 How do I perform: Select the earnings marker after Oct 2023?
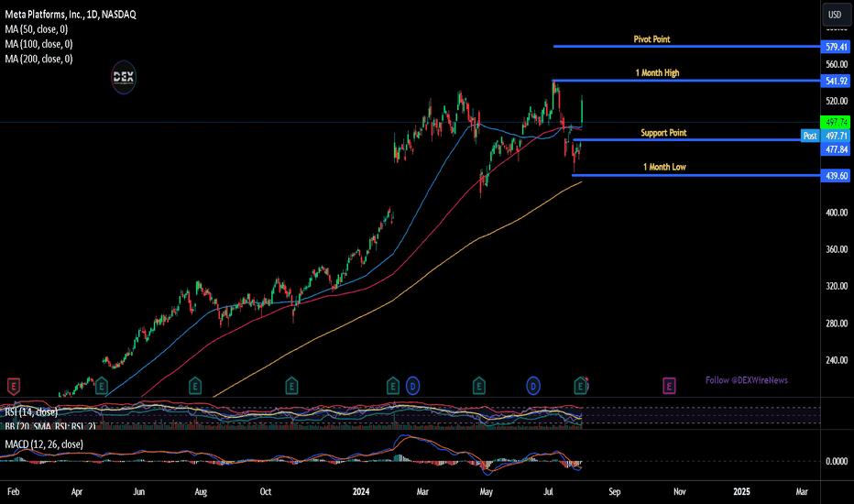pyautogui.click(x=291, y=387)
